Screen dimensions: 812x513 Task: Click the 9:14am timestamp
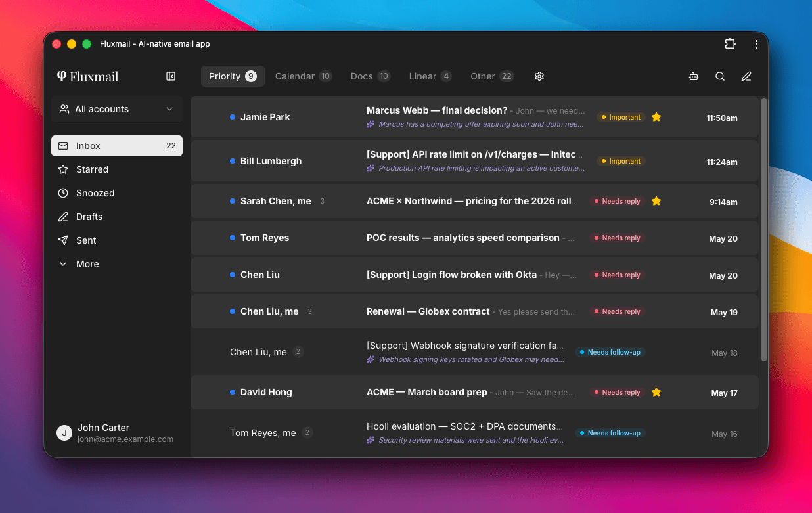pyautogui.click(x=723, y=202)
